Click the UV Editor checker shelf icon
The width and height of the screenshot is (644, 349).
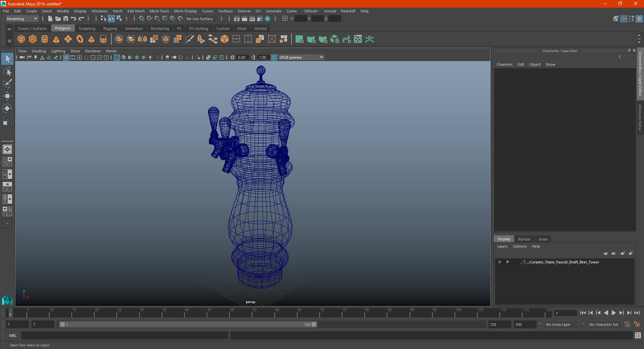coord(358,39)
